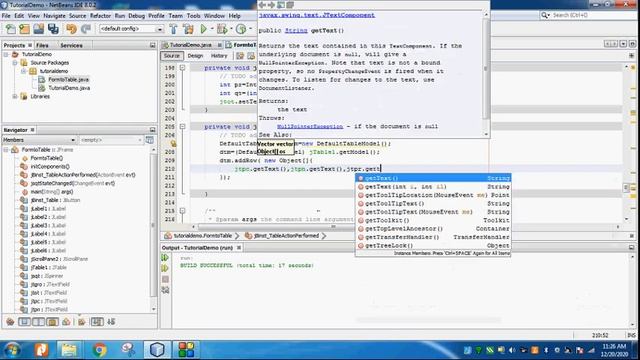Rerun via the top Output green arrow
Image resolution: width=640 pixels, height=360 pixels.
(x=165, y=258)
